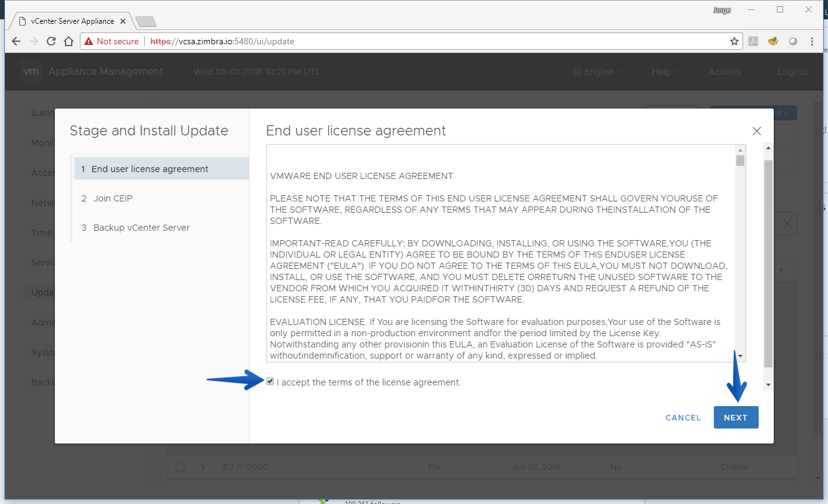Screen dimensions: 828x504
Task: Click the NEXT button
Action: [736, 418]
